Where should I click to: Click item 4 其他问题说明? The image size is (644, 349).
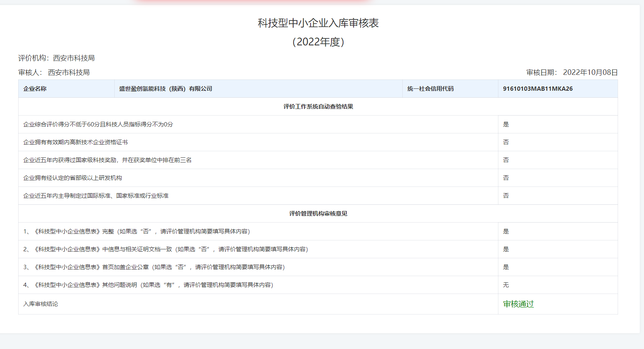point(148,285)
